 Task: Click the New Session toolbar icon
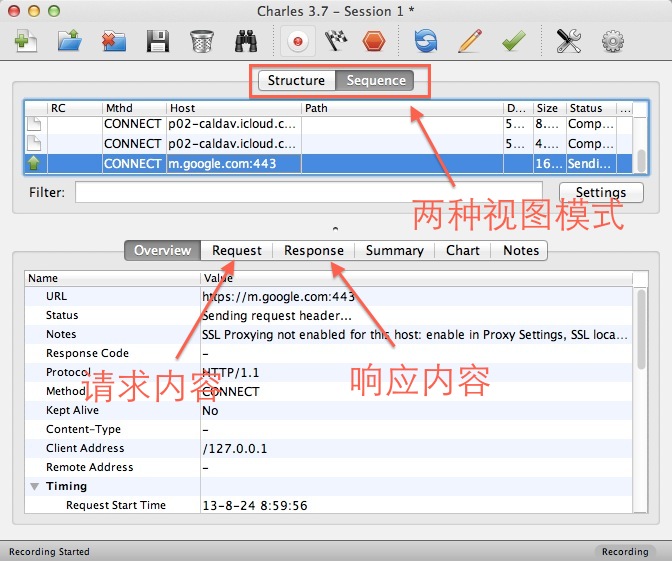pyautogui.click(x=26, y=41)
